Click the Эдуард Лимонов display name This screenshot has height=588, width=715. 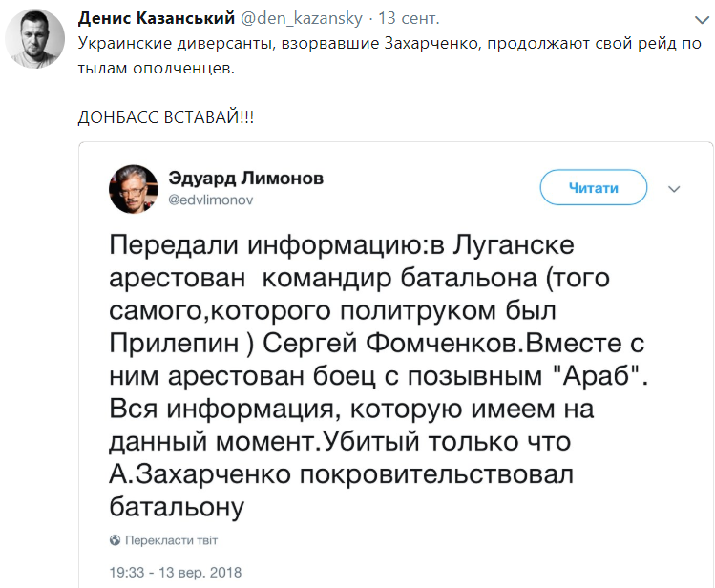[245, 178]
